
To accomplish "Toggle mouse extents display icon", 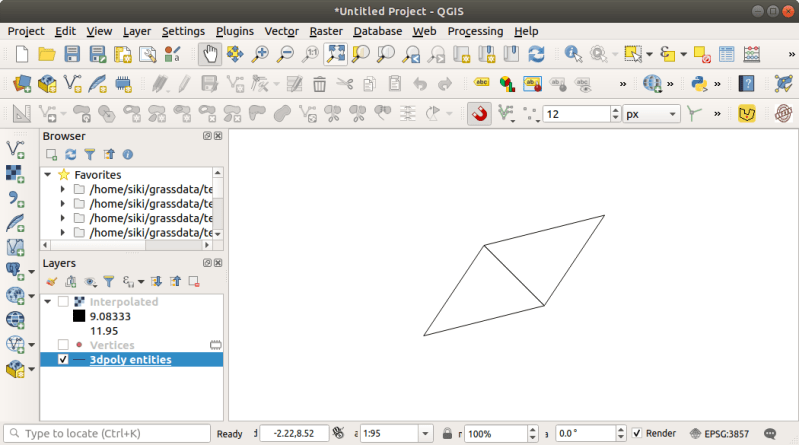I will (x=338, y=433).
